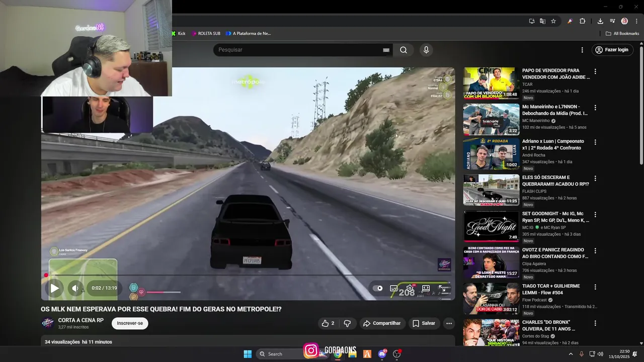Screen dimensions: 644x362
Task: Click TCAR channel name in sidebar
Action: point(527,84)
